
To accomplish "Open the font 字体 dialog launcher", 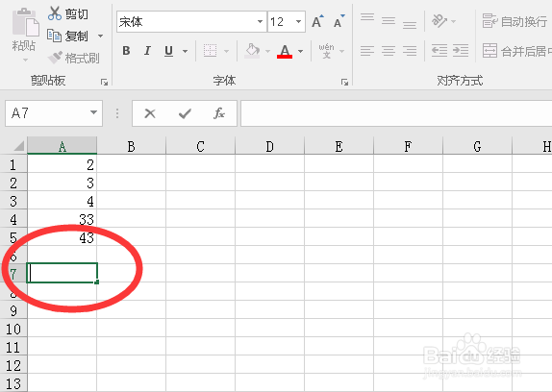I will point(344,83).
